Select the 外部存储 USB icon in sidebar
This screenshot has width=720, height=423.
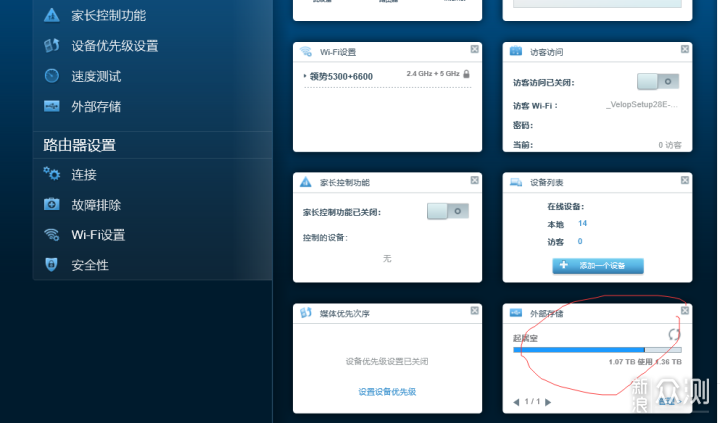click(51, 106)
